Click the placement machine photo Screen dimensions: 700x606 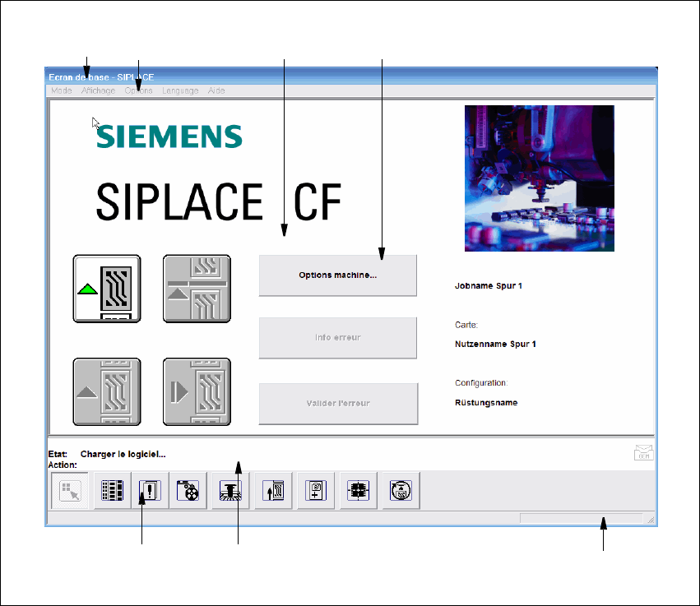(540, 178)
